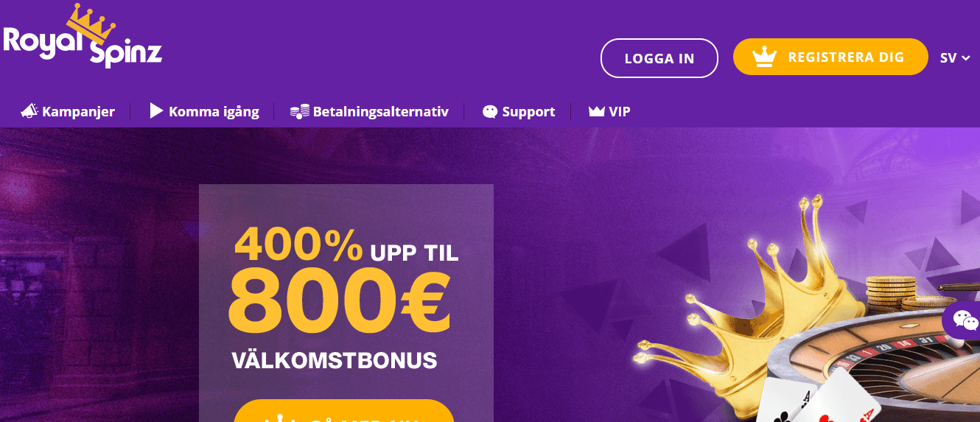Click the speech bubble icon beside Support
This screenshot has height=422, width=980.
pyautogui.click(x=490, y=112)
